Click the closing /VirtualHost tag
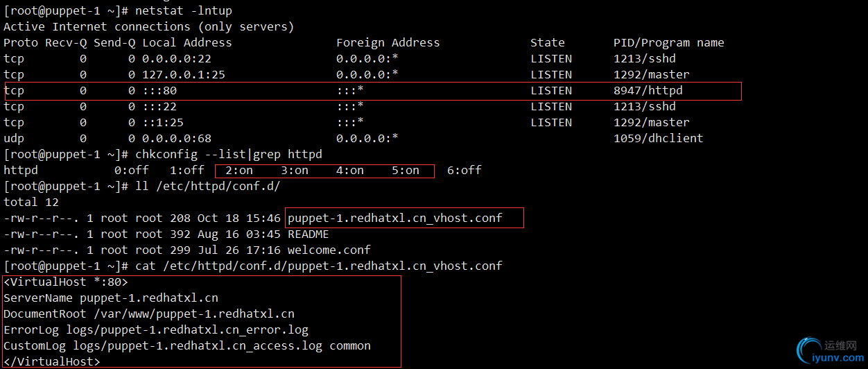Viewport: 868px width, 369px height. point(52,361)
